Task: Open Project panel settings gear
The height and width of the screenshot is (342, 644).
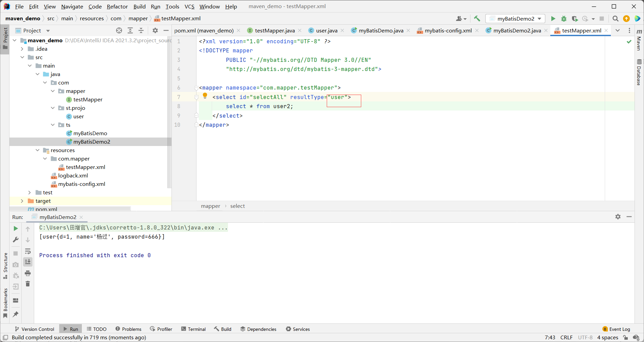Action: pos(155,30)
